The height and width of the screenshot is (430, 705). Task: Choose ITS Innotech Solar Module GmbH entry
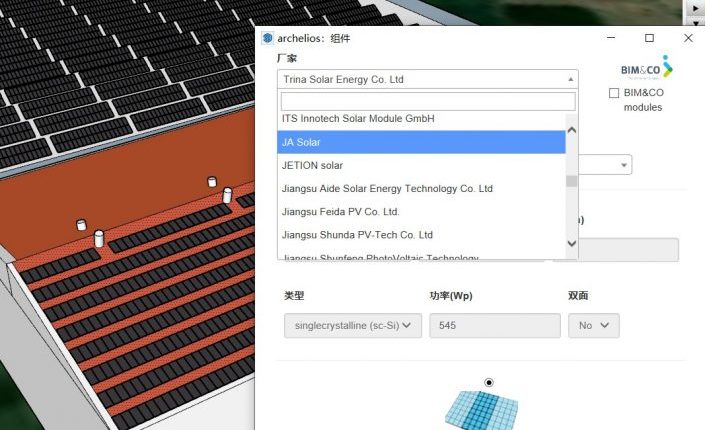click(x=421, y=119)
